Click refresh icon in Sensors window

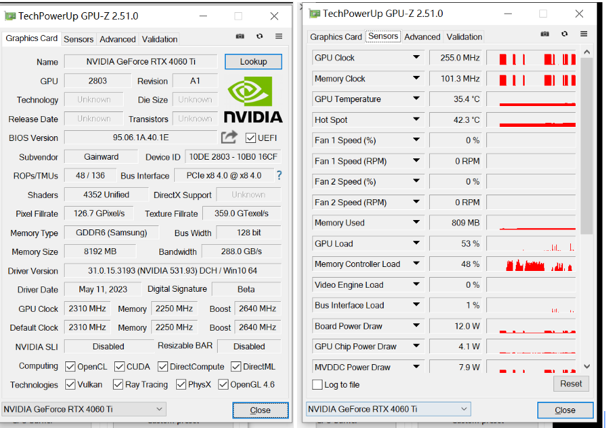564,34
